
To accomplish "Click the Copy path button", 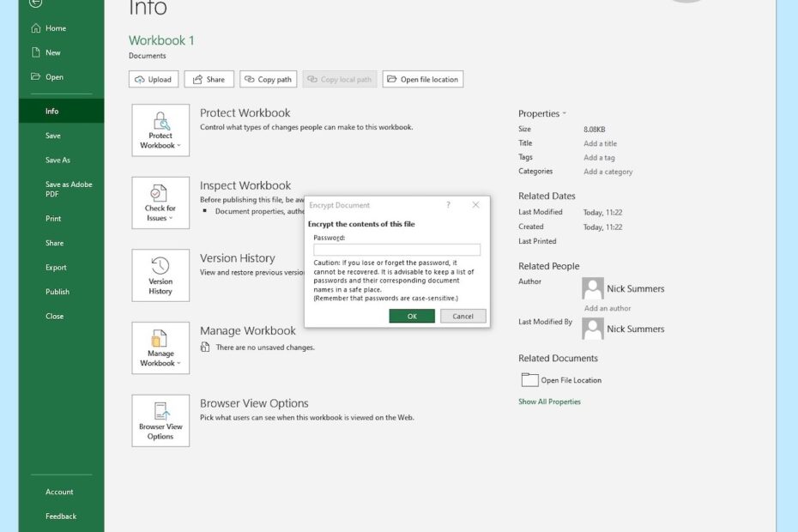I will coord(269,80).
